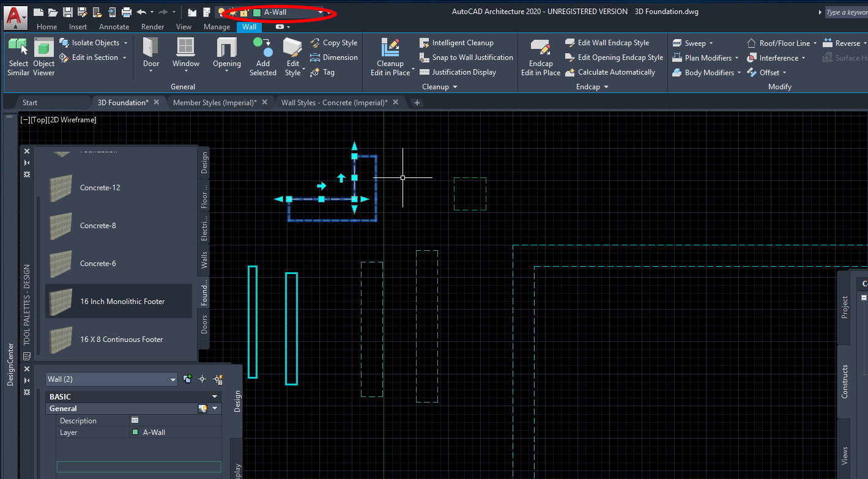Undo the last action

click(x=143, y=12)
